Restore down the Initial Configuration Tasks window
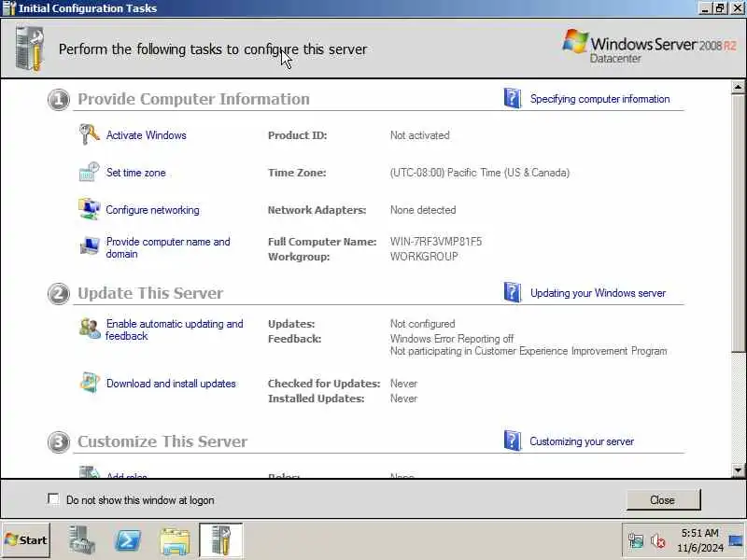This screenshot has height=560, width=747. click(720, 8)
